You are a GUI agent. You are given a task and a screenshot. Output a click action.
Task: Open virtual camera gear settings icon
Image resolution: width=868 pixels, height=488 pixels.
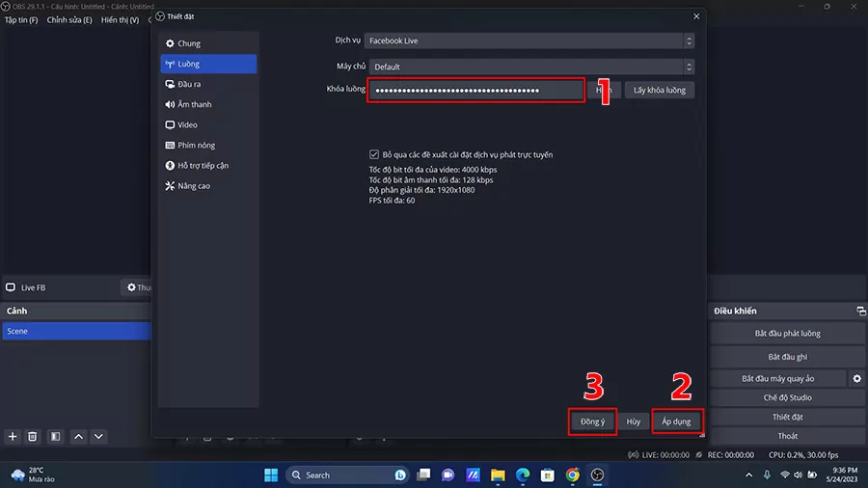857,378
